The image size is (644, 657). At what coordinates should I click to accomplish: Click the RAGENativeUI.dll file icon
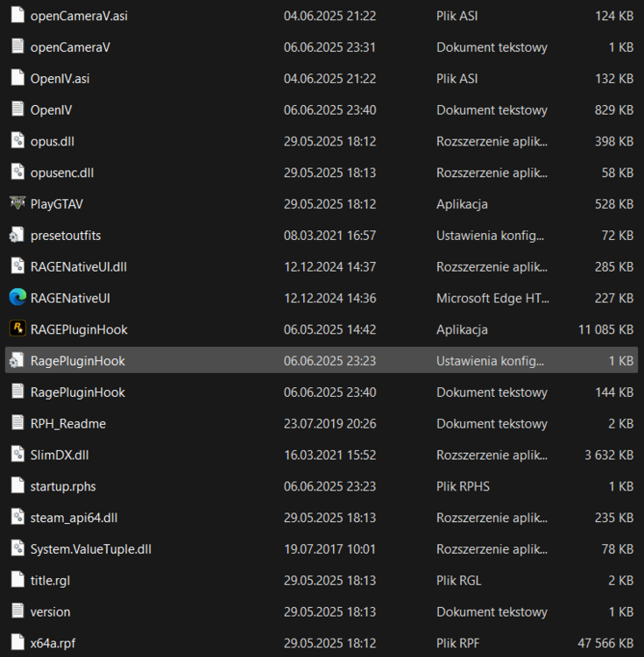tap(18, 266)
